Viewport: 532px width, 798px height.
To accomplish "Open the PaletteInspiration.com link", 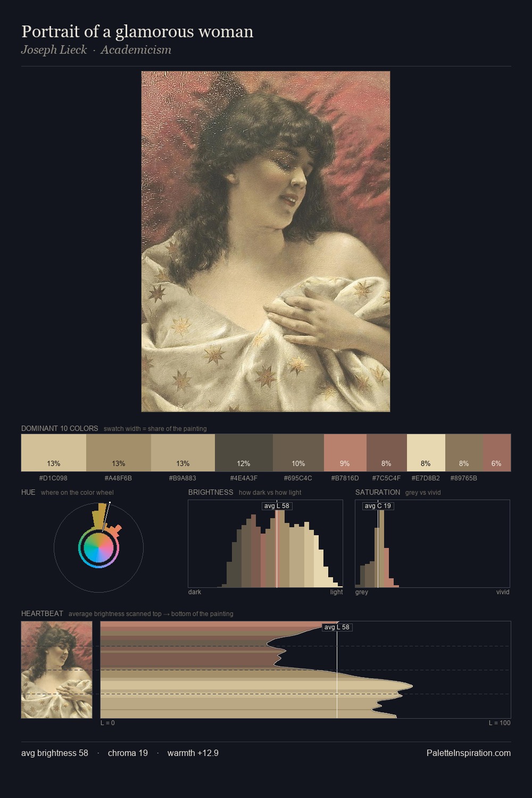I will tap(469, 753).
